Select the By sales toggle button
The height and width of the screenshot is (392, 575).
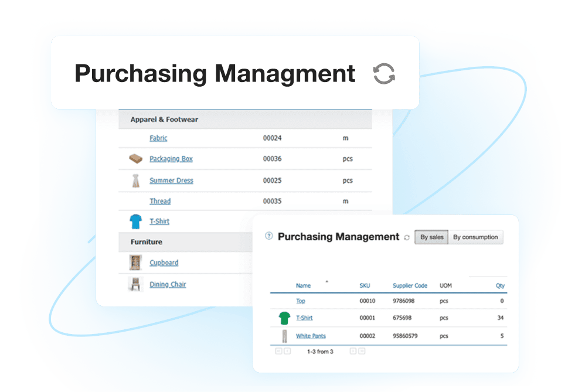(432, 237)
